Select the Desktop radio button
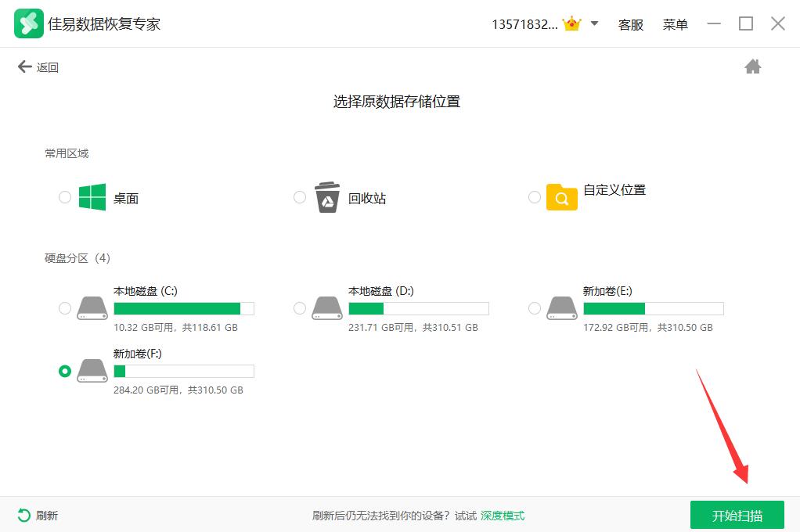 (x=65, y=197)
